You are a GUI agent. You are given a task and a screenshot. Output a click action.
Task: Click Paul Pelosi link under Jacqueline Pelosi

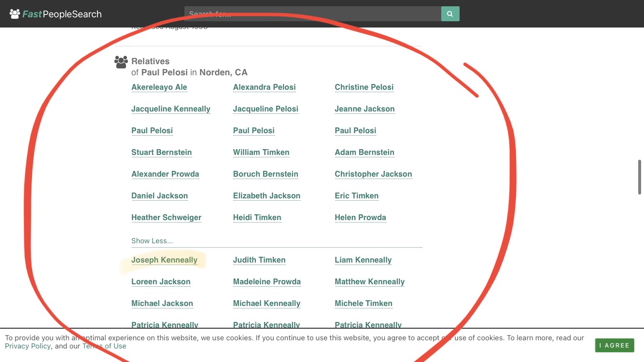[254, 131]
